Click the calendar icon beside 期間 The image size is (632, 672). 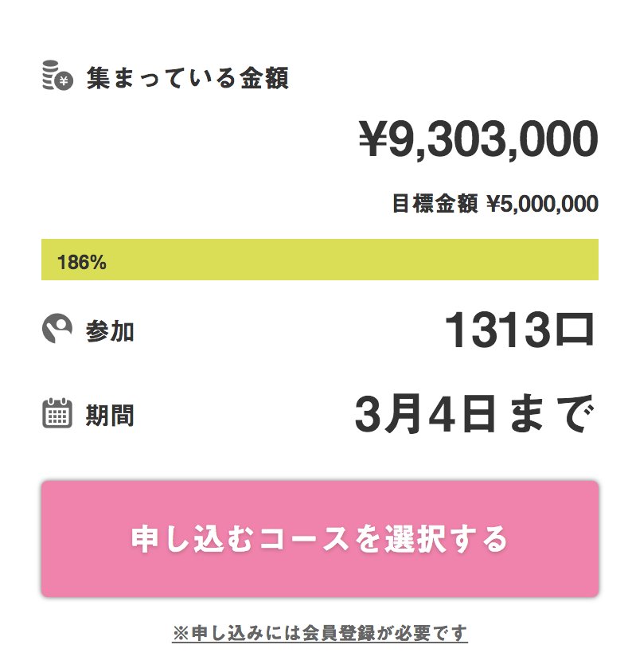pos(57,414)
